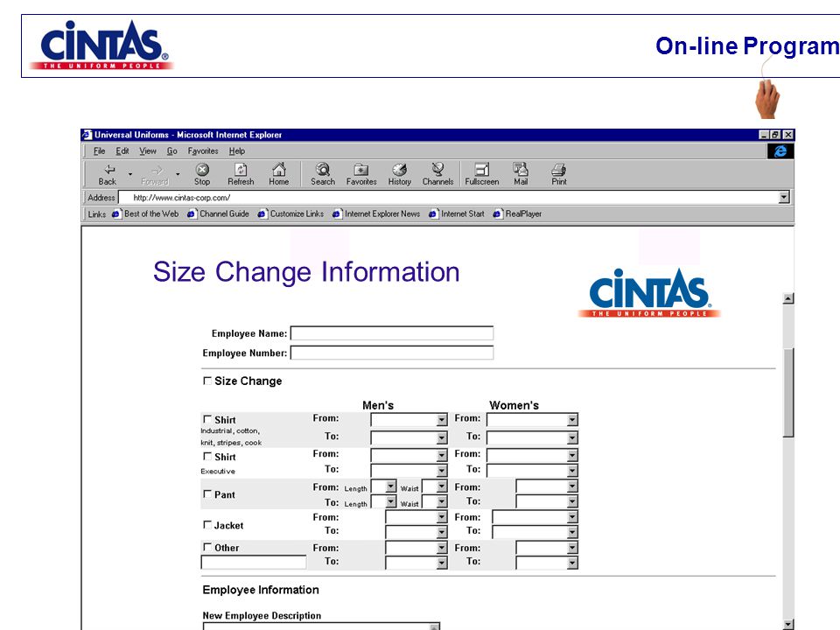Viewport: 840px width, 630px height.
Task: Open the View menu
Action: [148, 151]
